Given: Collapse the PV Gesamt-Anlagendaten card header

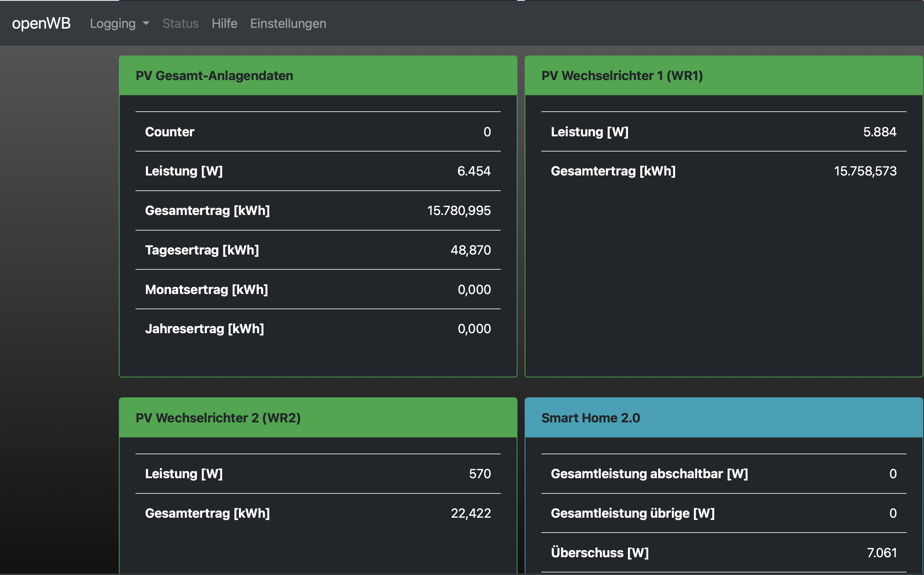Looking at the screenshot, I should tap(317, 76).
